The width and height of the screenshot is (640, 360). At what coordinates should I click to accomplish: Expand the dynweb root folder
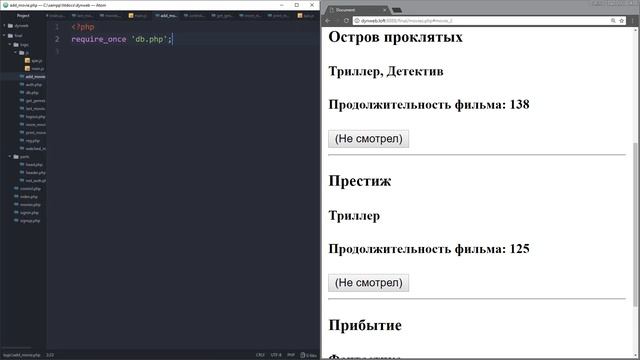(17, 26)
